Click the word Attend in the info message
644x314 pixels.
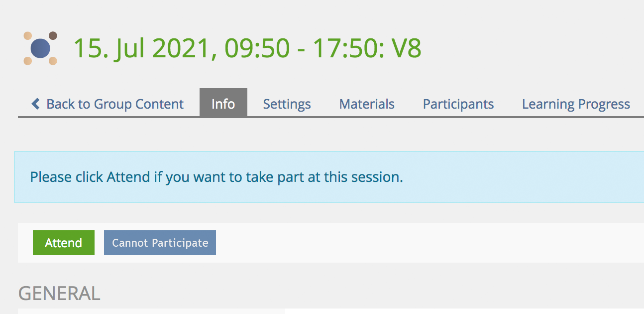click(x=128, y=177)
